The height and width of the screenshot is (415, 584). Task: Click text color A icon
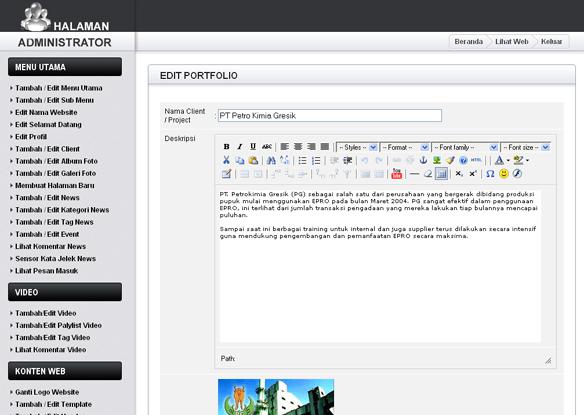(x=499, y=160)
